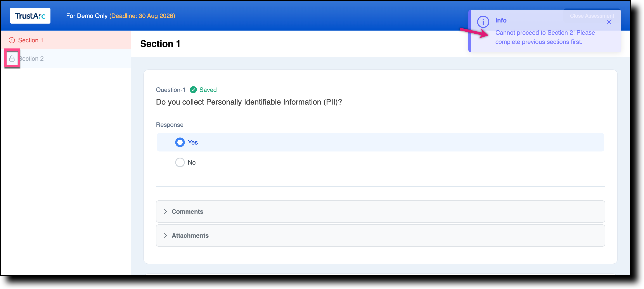This screenshot has height=289, width=644.
Task: Select the No radio button
Action: (180, 162)
